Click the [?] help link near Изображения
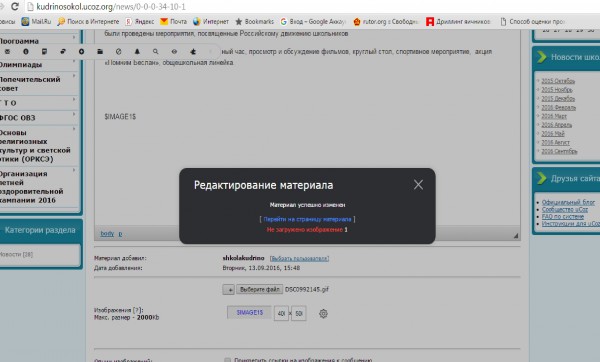The height and width of the screenshot is (362, 600). 138,310
